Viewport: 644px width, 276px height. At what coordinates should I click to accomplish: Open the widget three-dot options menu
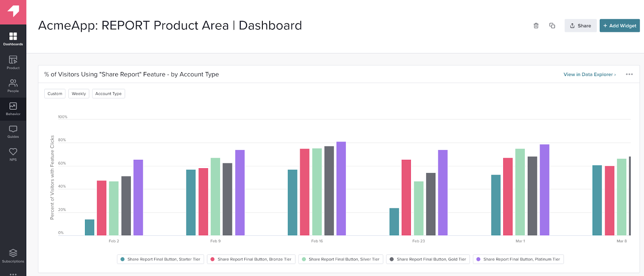[x=630, y=74]
